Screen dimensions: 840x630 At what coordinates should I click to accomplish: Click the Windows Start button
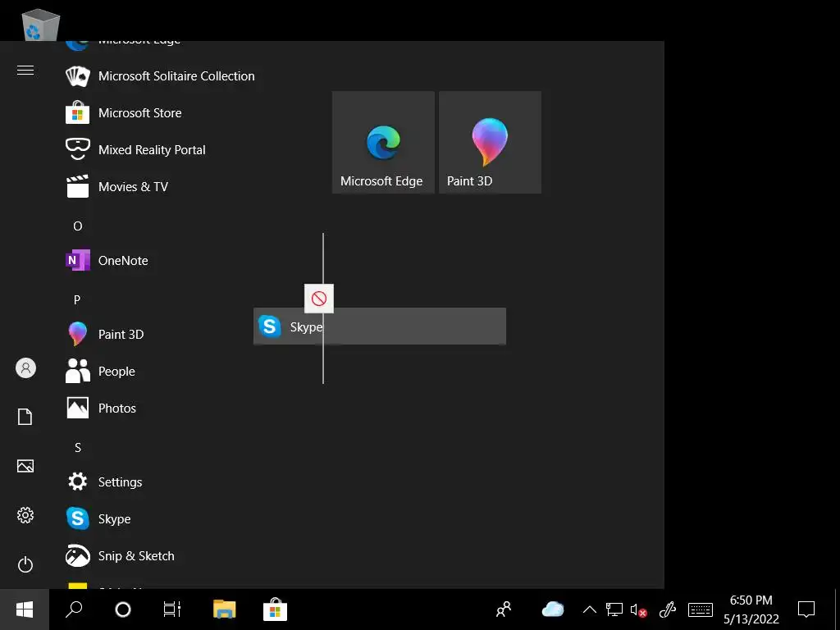coord(25,609)
